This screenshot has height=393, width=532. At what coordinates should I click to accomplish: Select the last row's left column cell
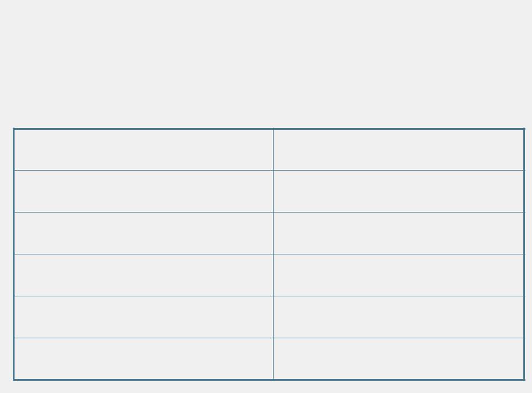click(144, 359)
